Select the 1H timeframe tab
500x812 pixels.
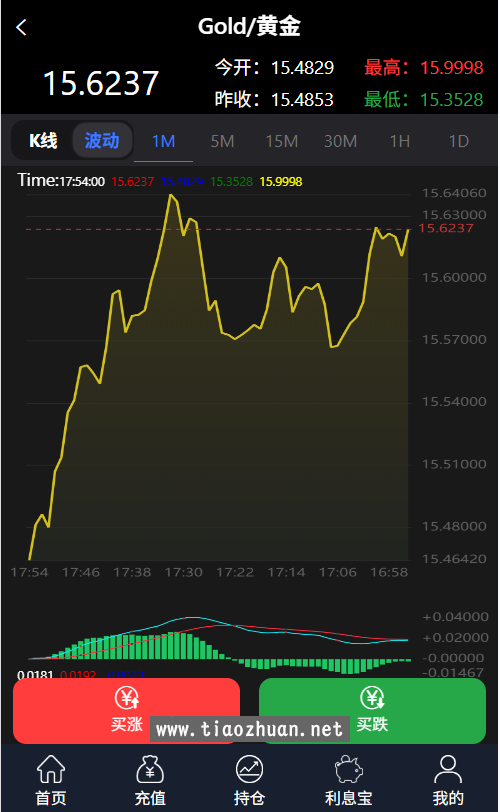coord(400,141)
